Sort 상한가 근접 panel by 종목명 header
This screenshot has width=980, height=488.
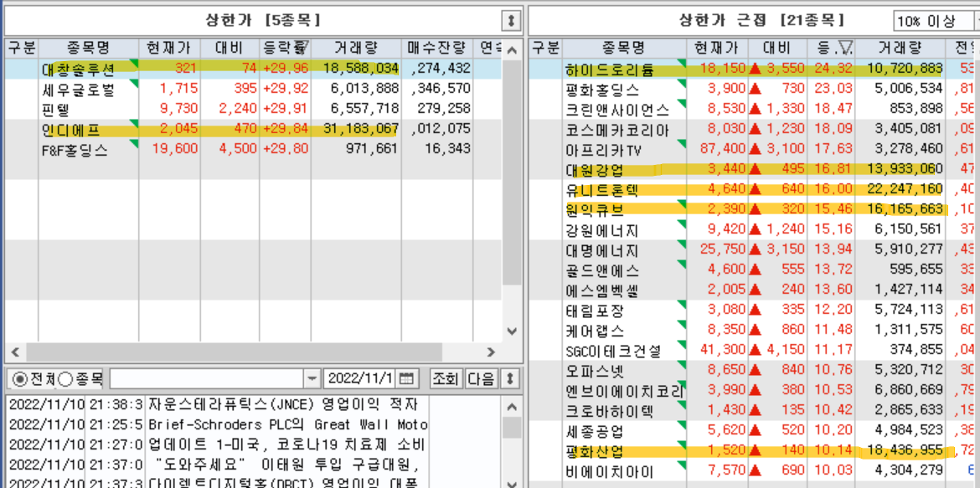624,48
